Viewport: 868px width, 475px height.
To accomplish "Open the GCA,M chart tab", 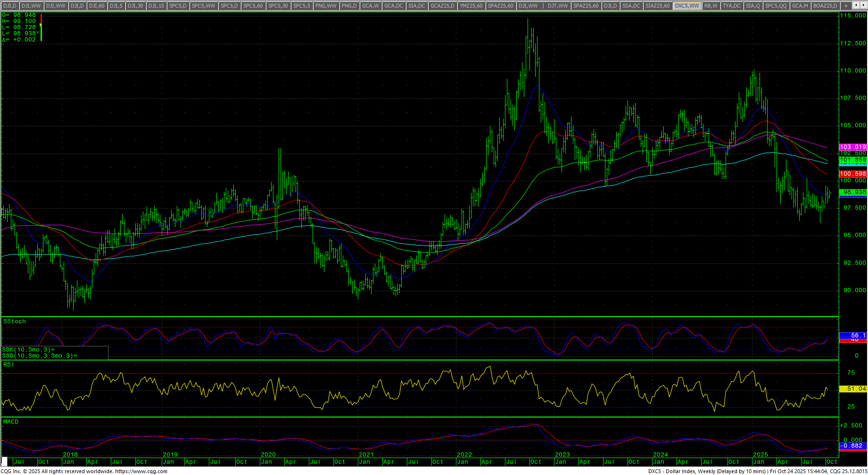I will [800, 6].
